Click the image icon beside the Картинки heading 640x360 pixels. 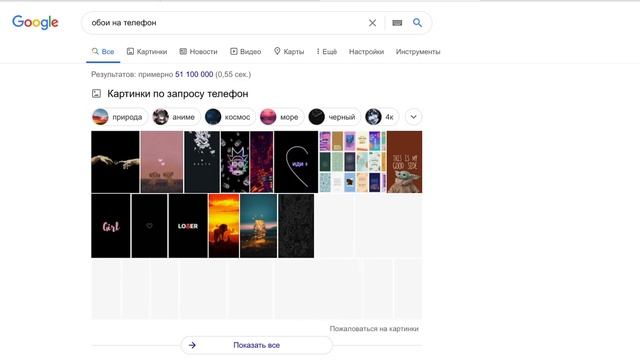coord(96,93)
